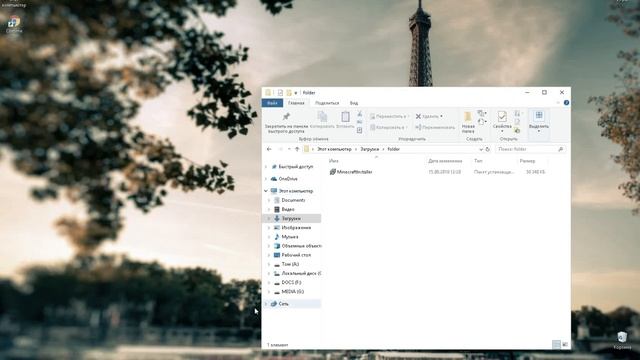The height and width of the screenshot is (360, 640).
Task: Expand Быстрый доступ tree node
Action: [266, 167]
